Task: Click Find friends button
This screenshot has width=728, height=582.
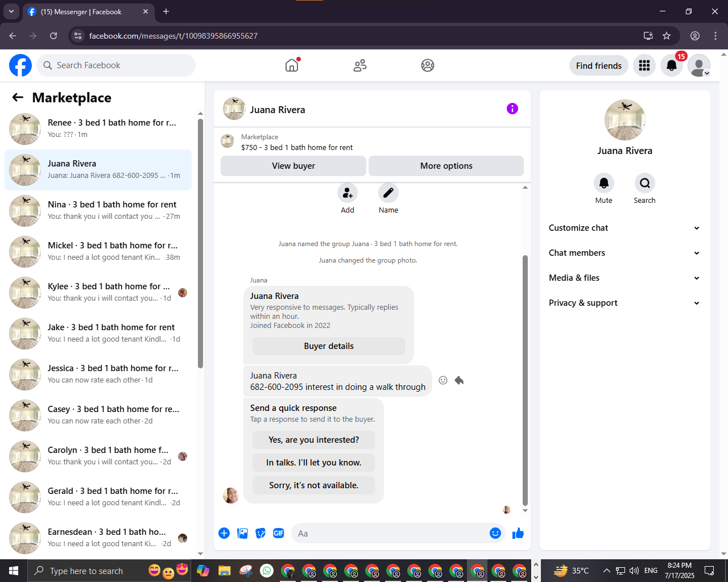Action: click(x=599, y=65)
